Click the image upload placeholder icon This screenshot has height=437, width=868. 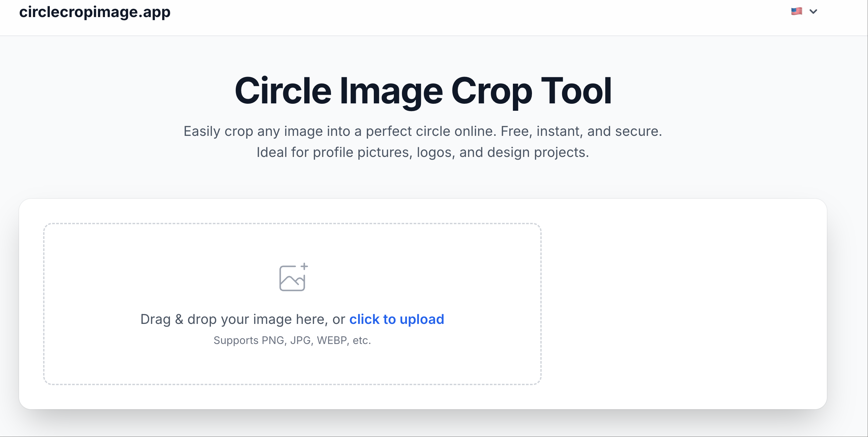(x=293, y=277)
